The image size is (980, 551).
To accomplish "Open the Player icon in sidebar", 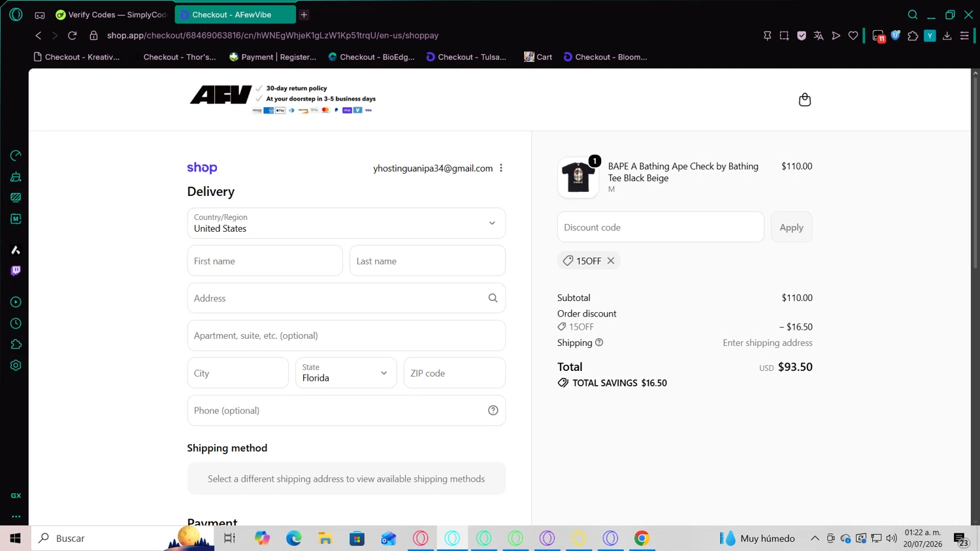I will coord(16,302).
